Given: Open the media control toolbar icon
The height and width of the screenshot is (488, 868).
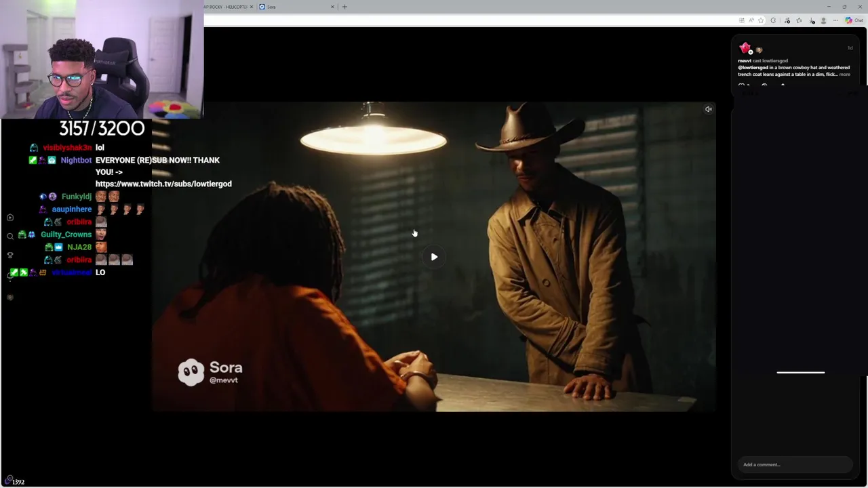Looking at the screenshot, I should click(787, 20).
